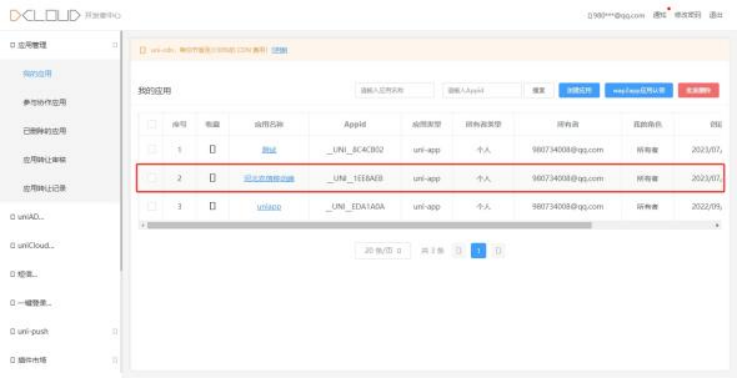The width and height of the screenshot is (737, 378).
Task: Focus the Appid search field
Action: tap(482, 90)
